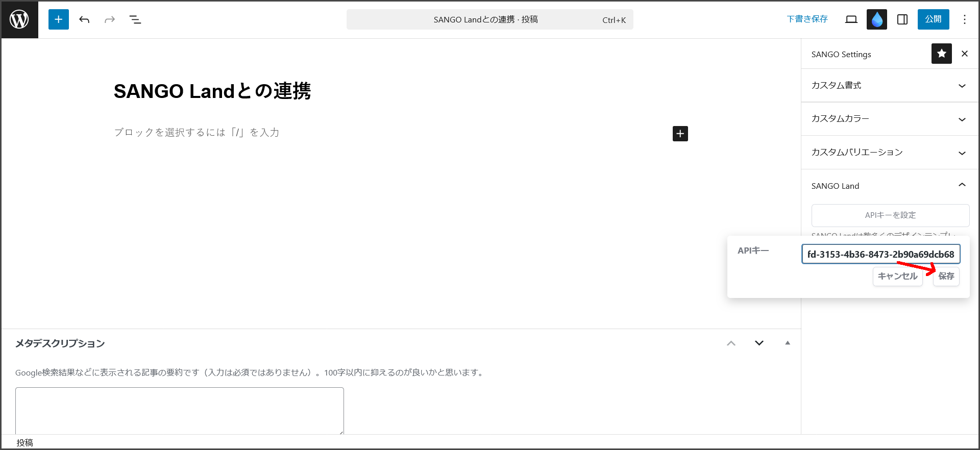Open the command palette for SANGO Landとの連携
This screenshot has width=980, height=450.
[x=490, y=19]
